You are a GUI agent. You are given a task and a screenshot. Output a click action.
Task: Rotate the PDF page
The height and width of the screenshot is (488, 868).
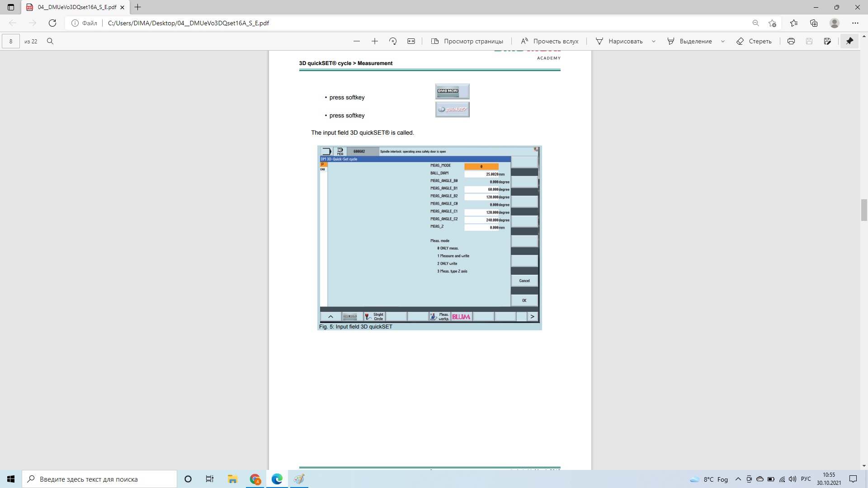[x=393, y=41]
